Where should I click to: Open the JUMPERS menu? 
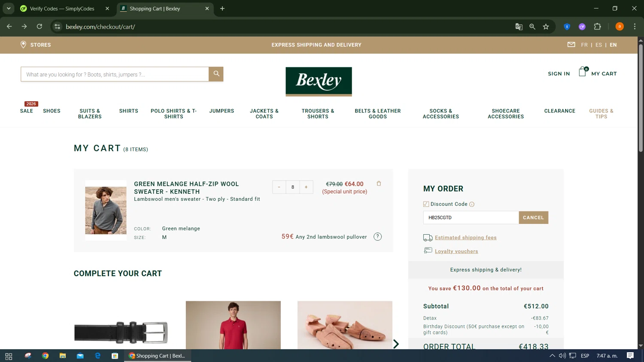pos(222,111)
